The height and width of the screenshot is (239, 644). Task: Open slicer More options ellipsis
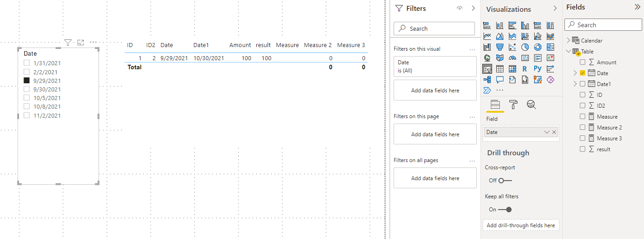click(x=94, y=43)
